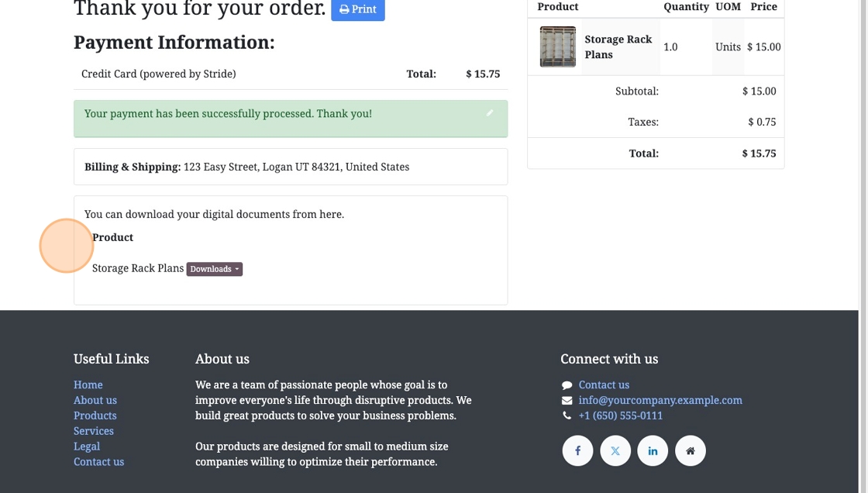Click the phone icon in footer

(567, 415)
